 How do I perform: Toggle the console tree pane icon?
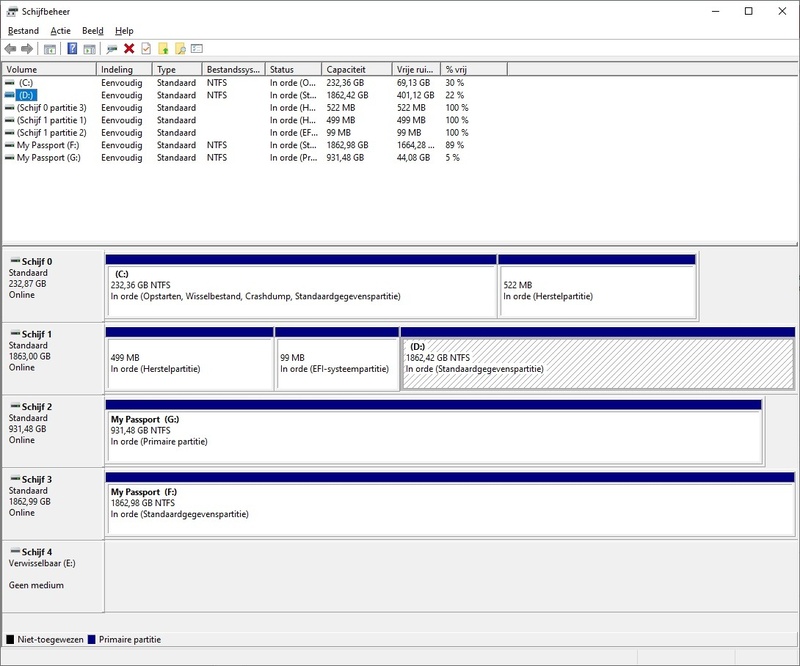coord(49,49)
